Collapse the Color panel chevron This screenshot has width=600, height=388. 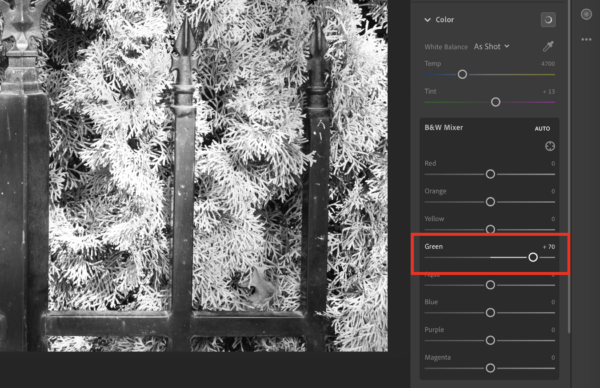[x=427, y=20]
